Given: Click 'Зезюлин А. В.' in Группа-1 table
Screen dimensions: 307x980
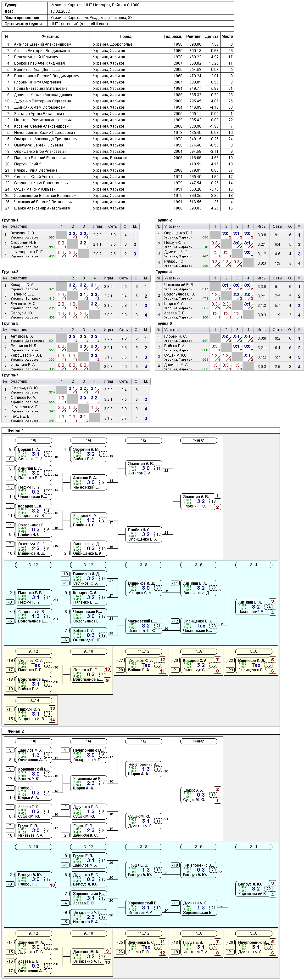Looking at the screenshot, I should tap(22, 233).
